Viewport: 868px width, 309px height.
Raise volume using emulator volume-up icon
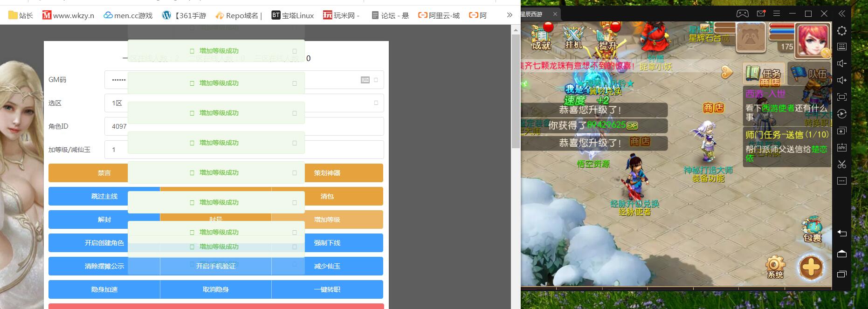click(x=841, y=80)
